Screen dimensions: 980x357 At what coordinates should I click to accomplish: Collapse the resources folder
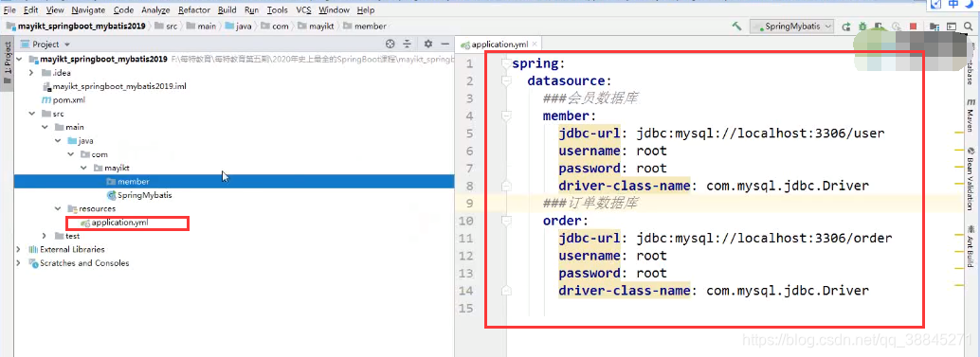(x=58, y=208)
